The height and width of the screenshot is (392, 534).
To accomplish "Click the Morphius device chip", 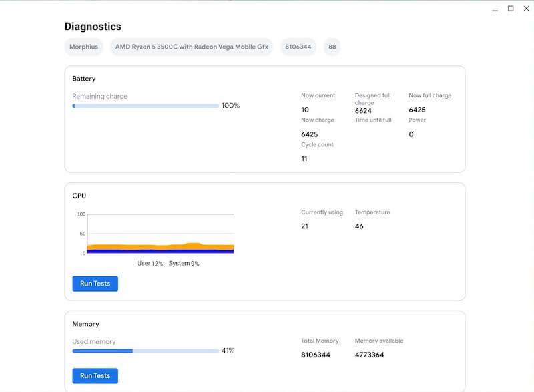I will click(84, 47).
